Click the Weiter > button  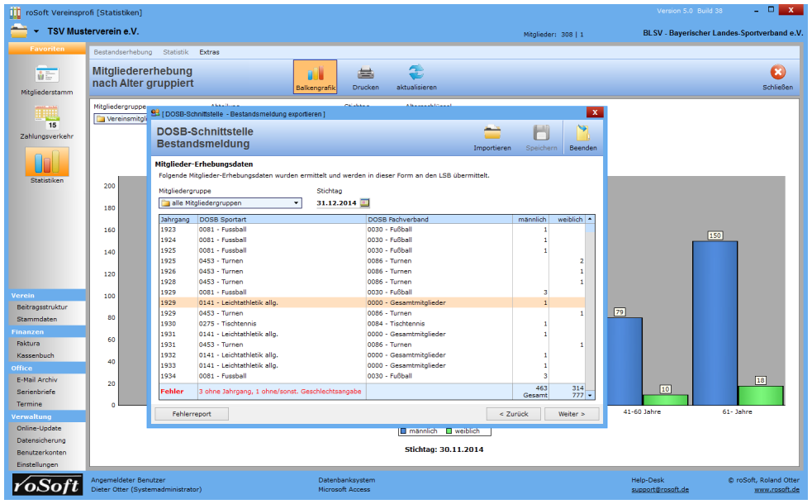click(x=571, y=413)
